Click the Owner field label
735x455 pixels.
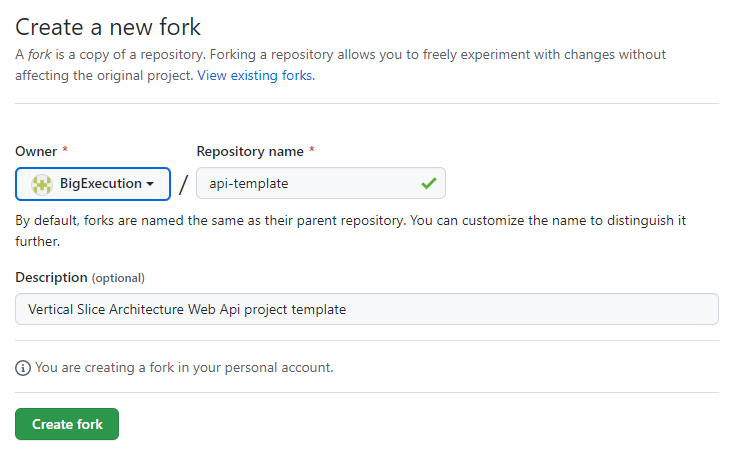(x=36, y=151)
